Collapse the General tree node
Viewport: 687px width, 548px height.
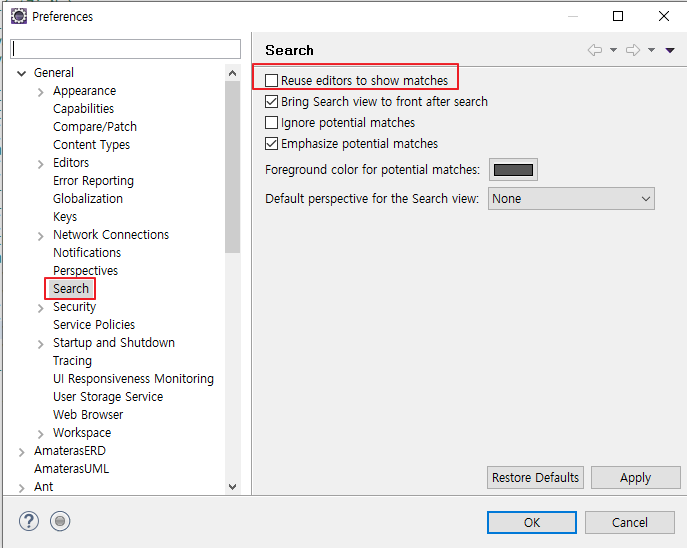pyautogui.click(x=21, y=73)
